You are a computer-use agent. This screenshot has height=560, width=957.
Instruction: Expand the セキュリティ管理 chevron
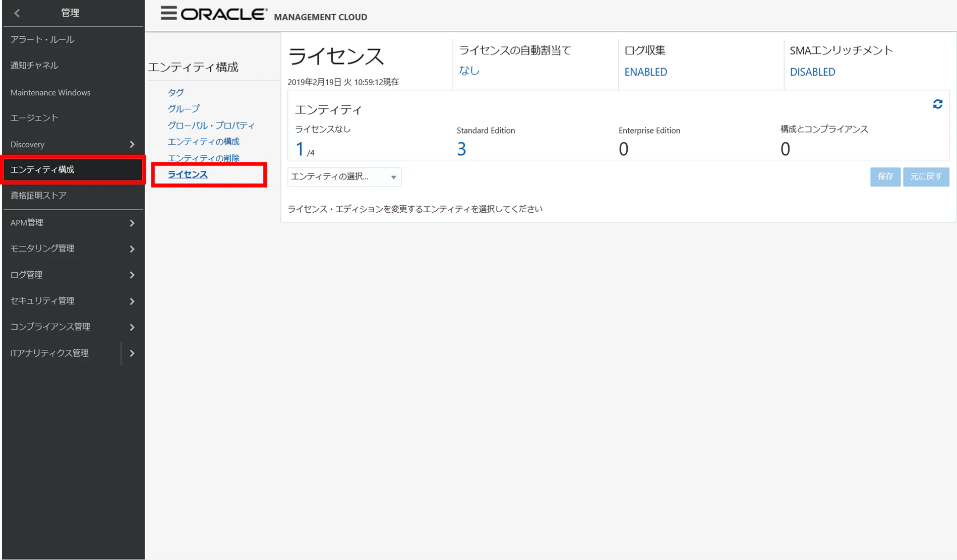[x=132, y=301]
